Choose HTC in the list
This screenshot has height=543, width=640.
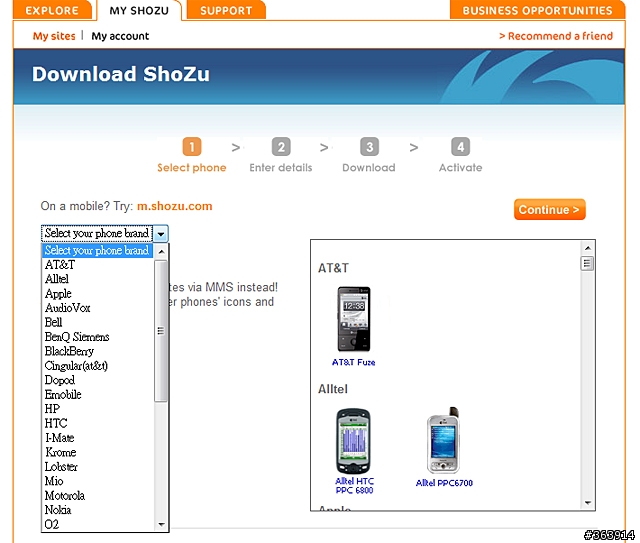click(x=97, y=423)
